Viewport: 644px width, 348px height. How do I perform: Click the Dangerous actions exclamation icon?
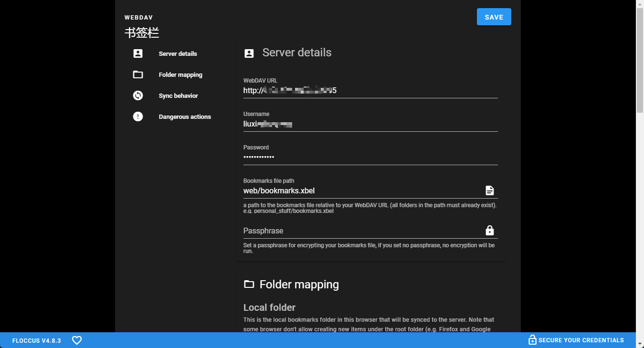[138, 116]
